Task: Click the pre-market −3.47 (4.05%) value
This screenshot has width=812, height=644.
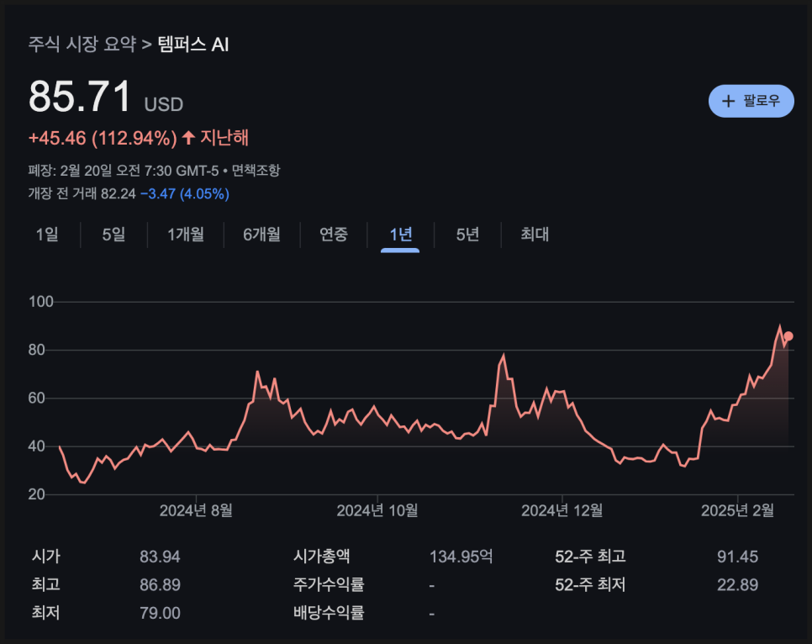Action: click(x=185, y=193)
